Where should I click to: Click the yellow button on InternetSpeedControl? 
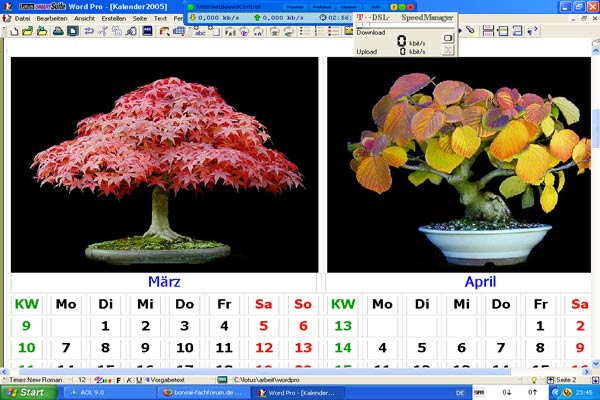(x=394, y=7)
